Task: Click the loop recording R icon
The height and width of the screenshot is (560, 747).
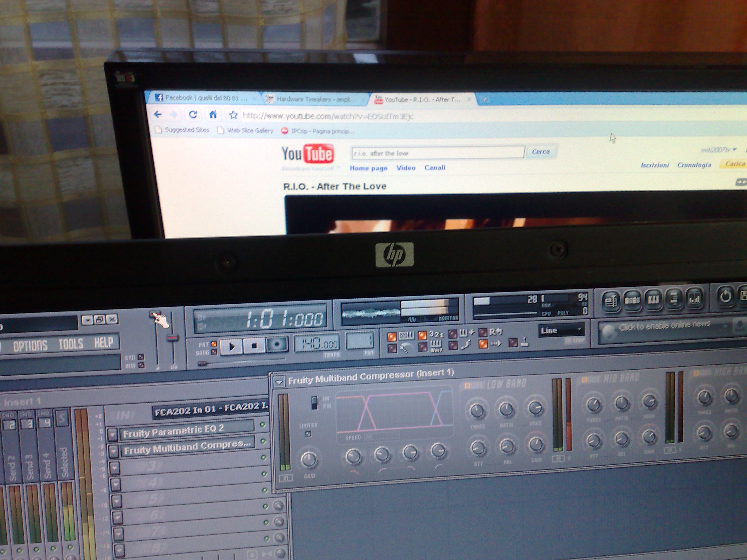Action: [x=495, y=332]
